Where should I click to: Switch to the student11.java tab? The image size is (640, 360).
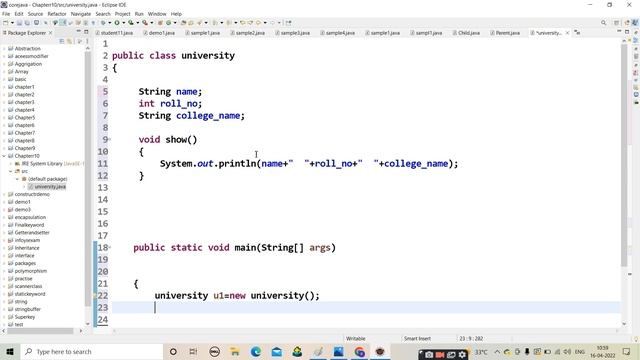(x=114, y=33)
